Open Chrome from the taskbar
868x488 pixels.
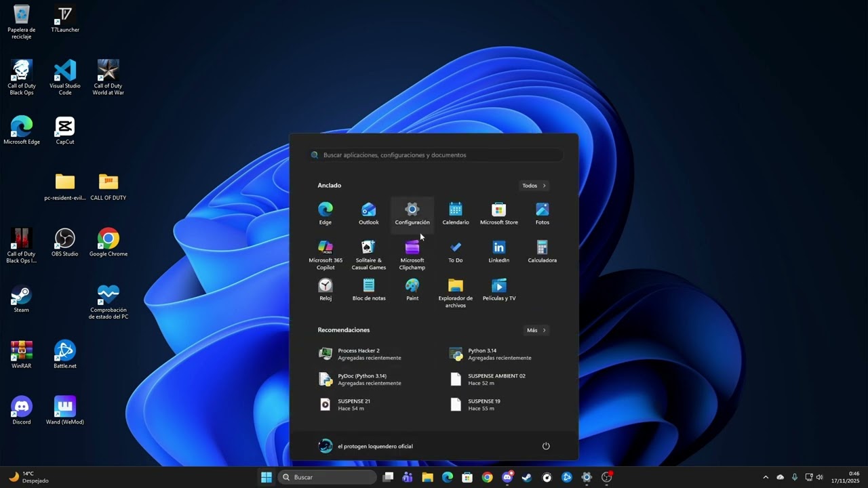487,477
